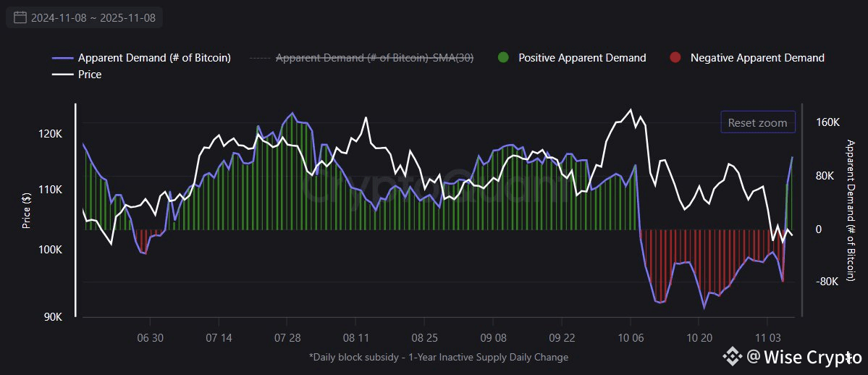The height and width of the screenshot is (375, 868).
Task: Click the Apparent Demand (# of Bitcoin) right axis title
Action: [851, 211]
